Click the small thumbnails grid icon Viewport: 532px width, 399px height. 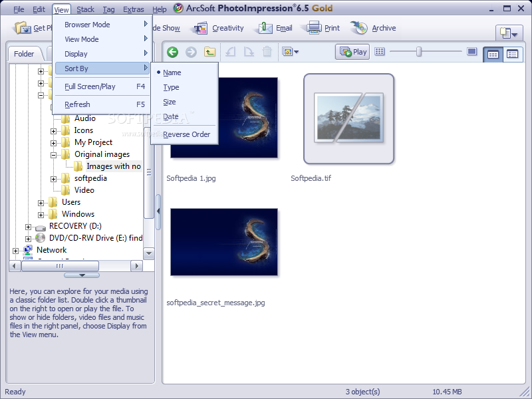[379, 51]
